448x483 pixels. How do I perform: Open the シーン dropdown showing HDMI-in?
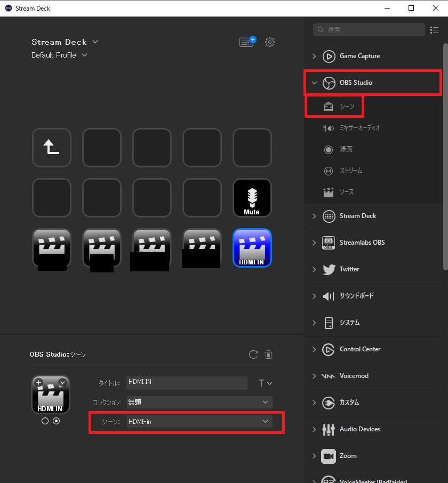pyautogui.click(x=199, y=421)
